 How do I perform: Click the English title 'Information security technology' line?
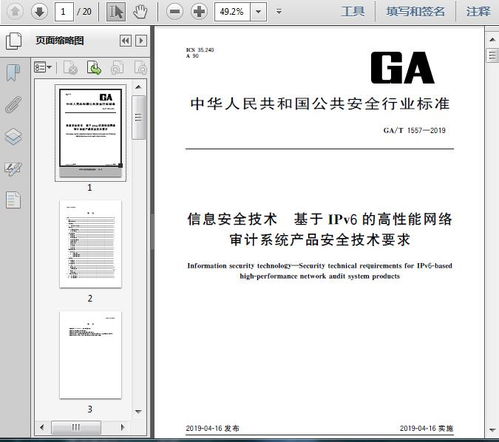click(319, 266)
